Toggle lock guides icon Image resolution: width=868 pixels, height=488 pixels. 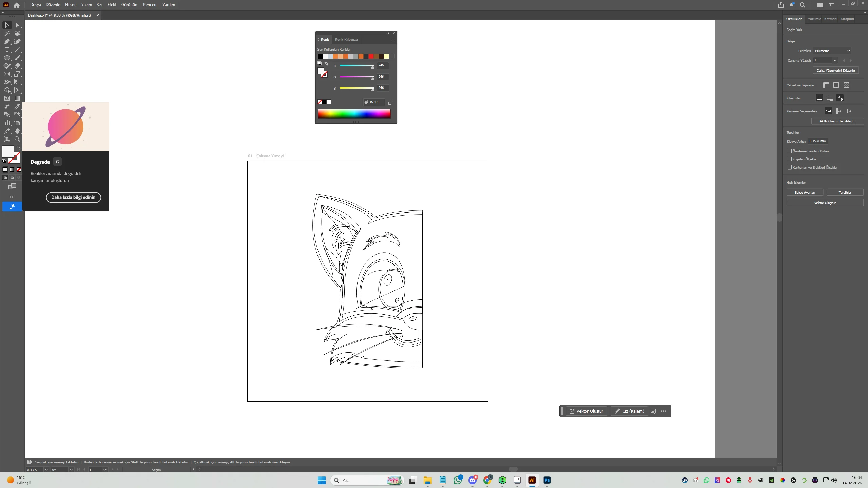point(830,98)
